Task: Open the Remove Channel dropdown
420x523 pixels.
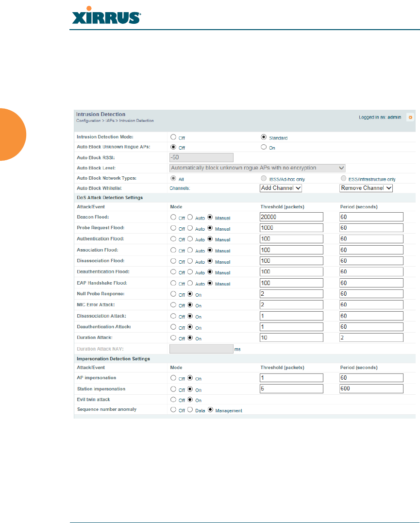Action: point(366,188)
